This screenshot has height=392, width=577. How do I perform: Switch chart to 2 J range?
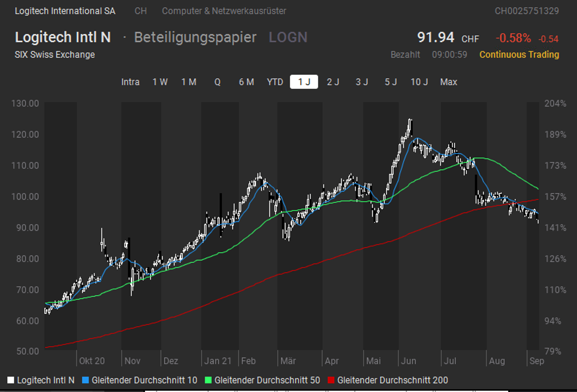point(333,82)
